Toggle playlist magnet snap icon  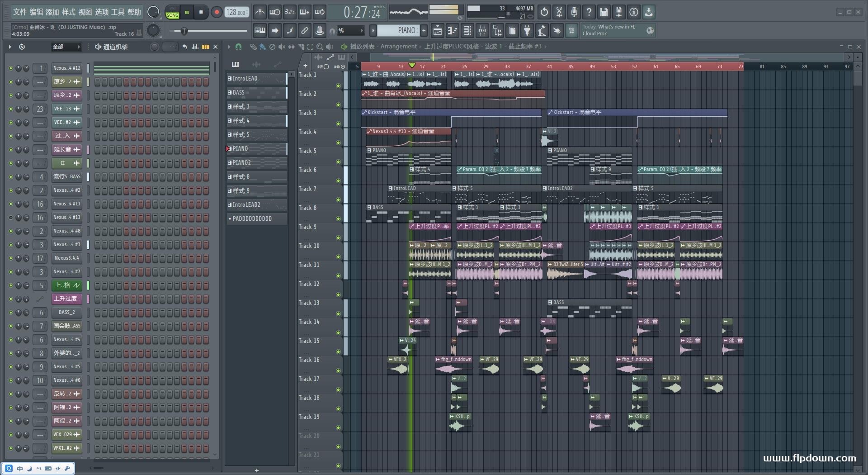click(x=238, y=47)
